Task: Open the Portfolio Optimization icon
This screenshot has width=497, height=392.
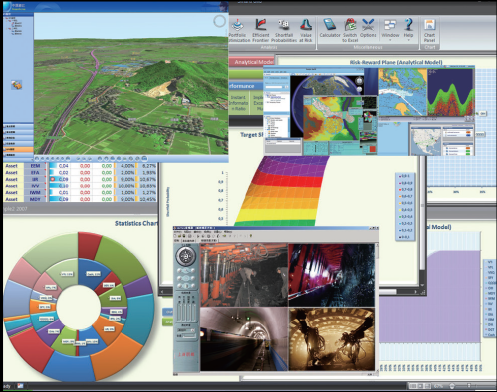Action: (x=238, y=30)
